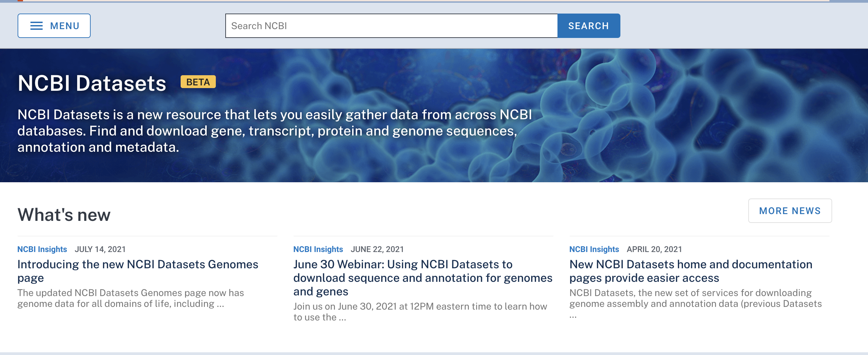Open NCBI Insights under June 22 article

pyautogui.click(x=318, y=249)
